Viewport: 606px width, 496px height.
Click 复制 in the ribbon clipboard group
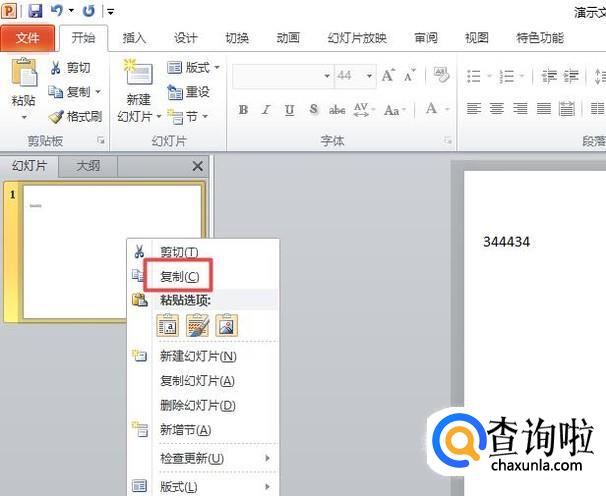coord(70,92)
